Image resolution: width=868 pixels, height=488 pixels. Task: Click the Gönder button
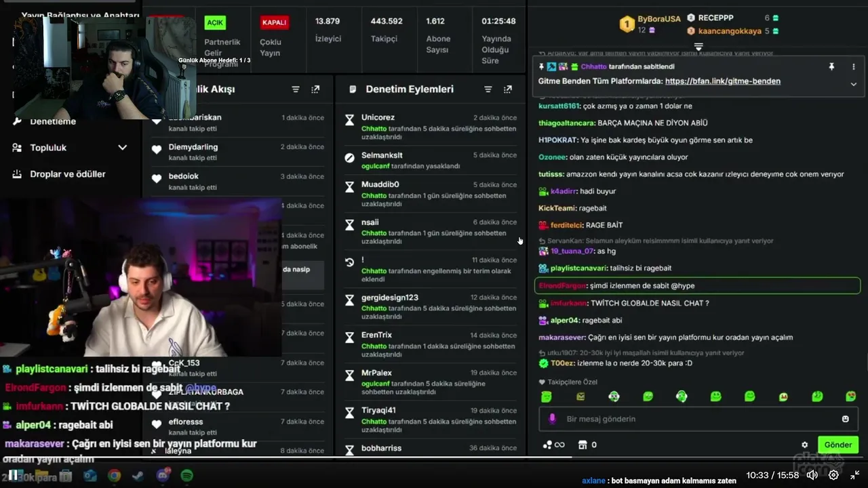(838, 445)
